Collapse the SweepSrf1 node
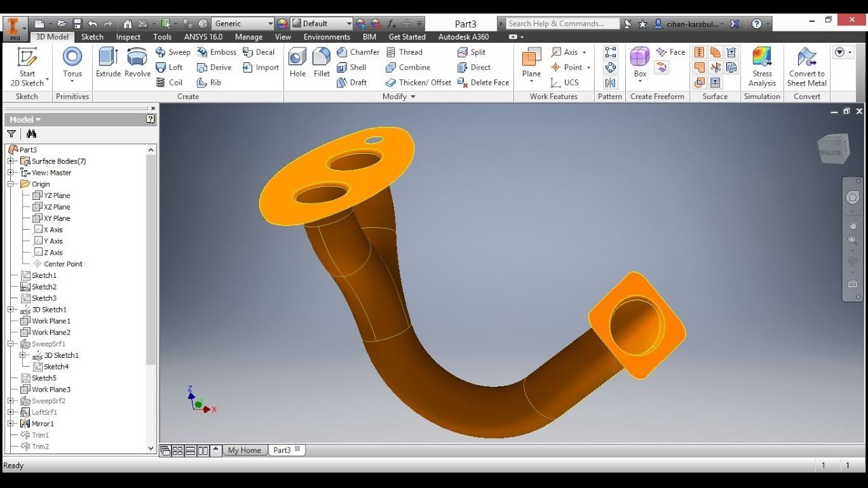 tap(11, 344)
